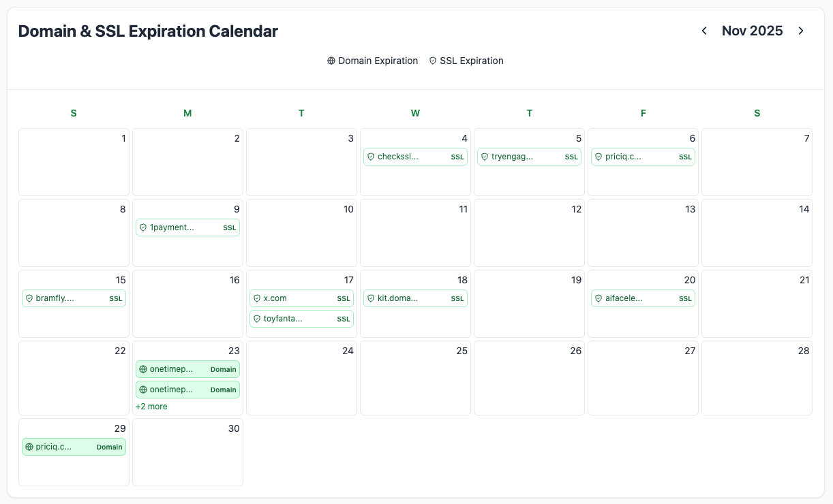Click the shield icon on the 1payment SSL event
This screenshot has height=504, width=833.
(142, 227)
